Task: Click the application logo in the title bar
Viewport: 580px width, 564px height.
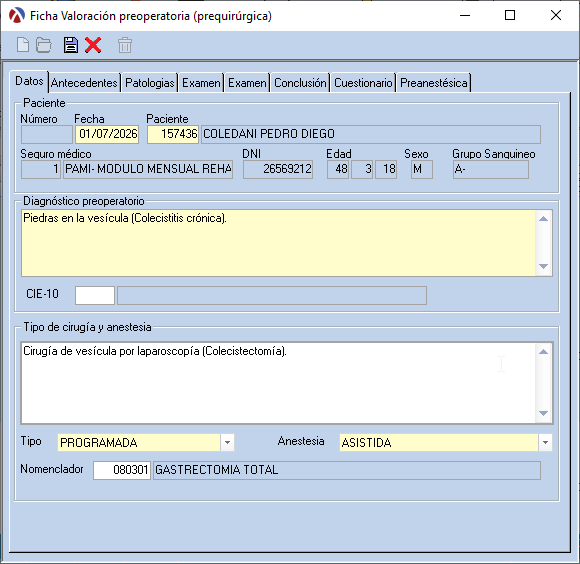Action: pyautogui.click(x=17, y=16)
